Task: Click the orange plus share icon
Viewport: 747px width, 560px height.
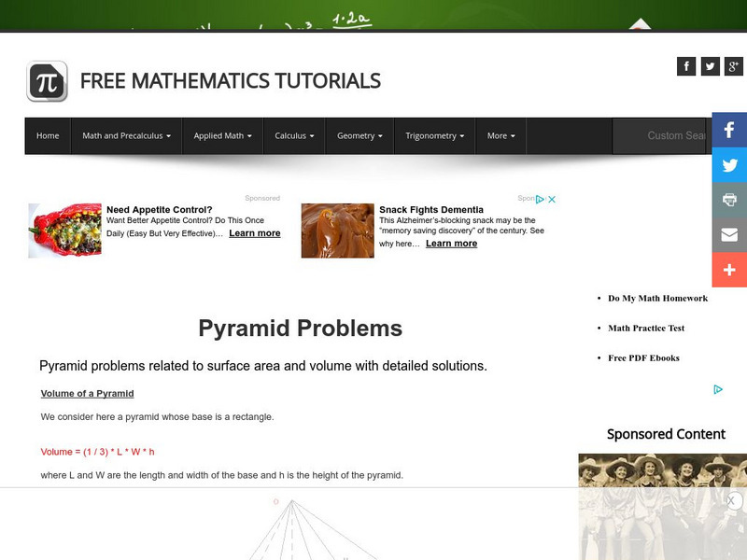Action: tap(729, 270)
